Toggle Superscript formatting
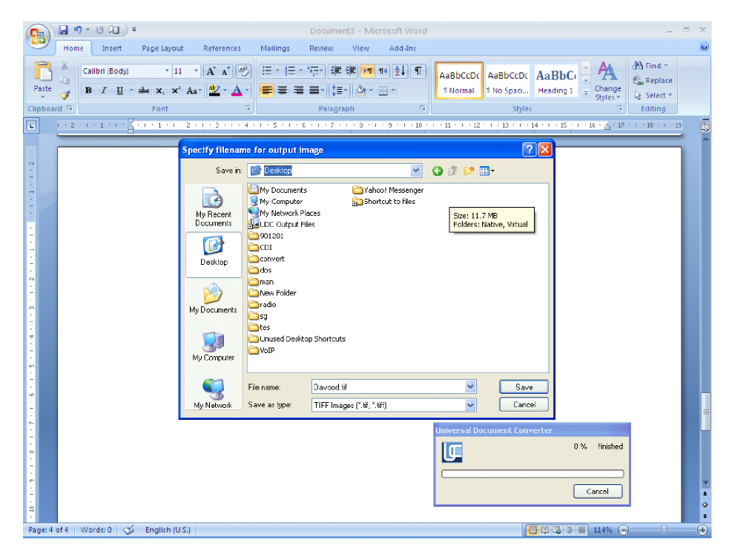This screenshot has height=560, width=732. [176, 90]
